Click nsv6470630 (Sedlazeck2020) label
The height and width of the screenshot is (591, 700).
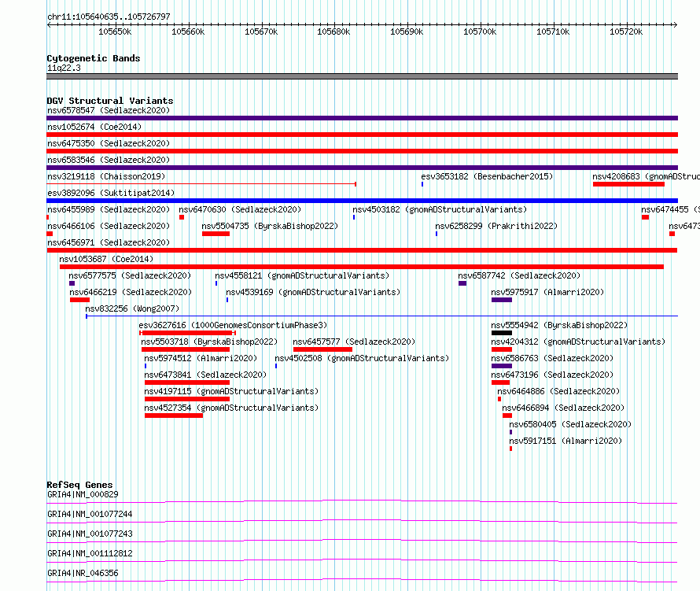tap(240, 209)
